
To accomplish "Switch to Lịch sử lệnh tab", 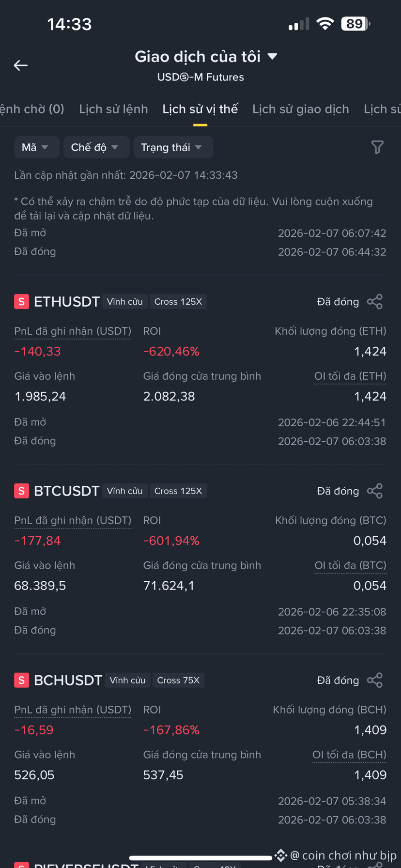I will [x=113, y=109].
